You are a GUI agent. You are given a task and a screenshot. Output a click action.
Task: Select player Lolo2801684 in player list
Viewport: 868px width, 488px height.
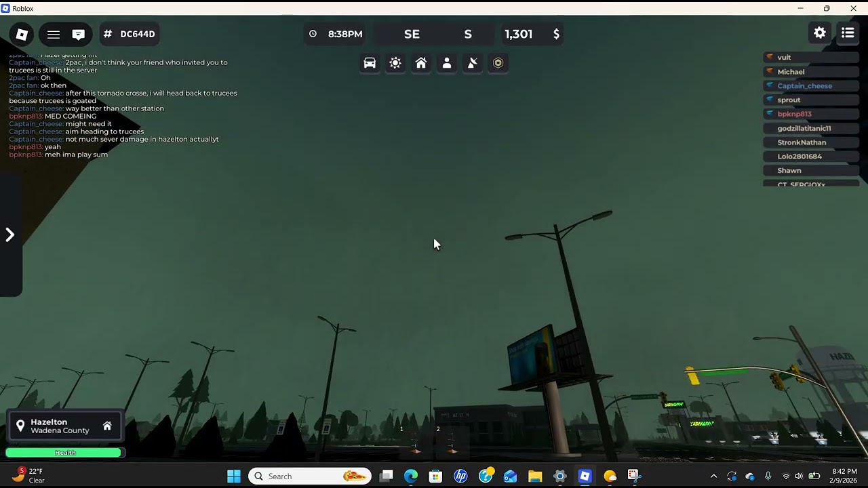pyautogui.click(x=810, y=157)
